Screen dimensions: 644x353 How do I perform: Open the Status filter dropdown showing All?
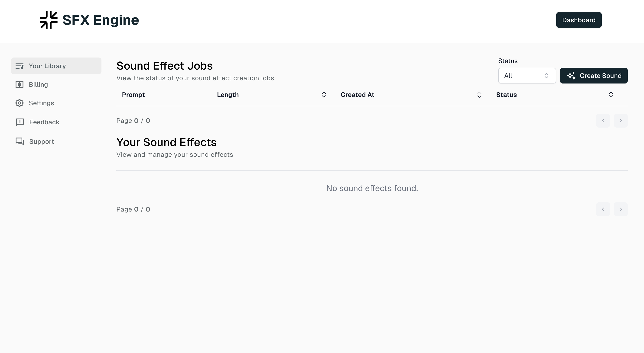(527, 76)
